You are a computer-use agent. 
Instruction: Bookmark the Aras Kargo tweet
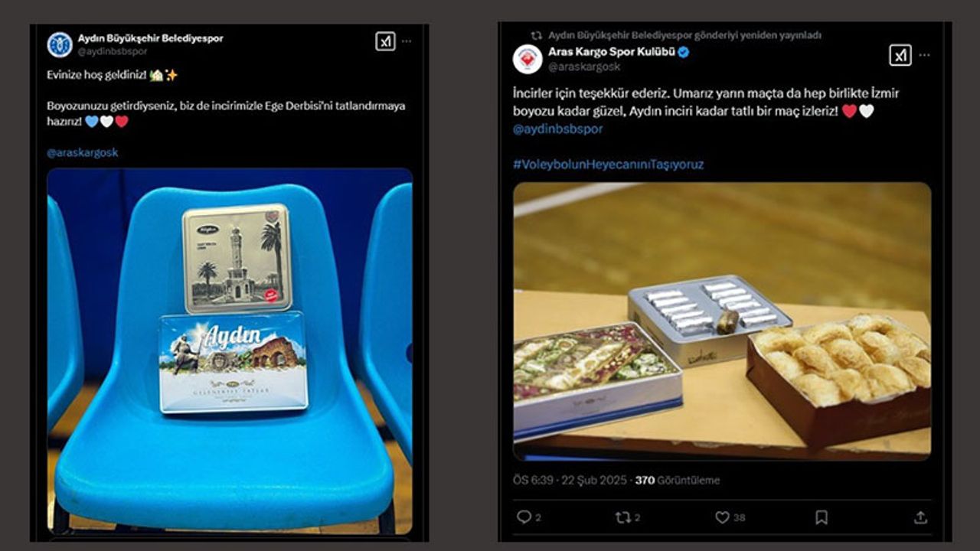(822, 517)
